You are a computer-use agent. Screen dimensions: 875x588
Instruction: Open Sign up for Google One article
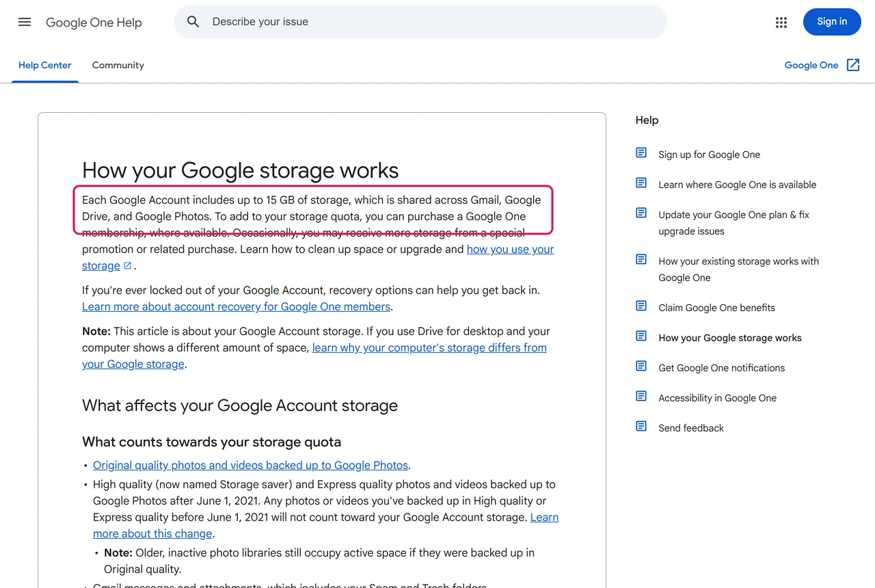click(710, 155)
